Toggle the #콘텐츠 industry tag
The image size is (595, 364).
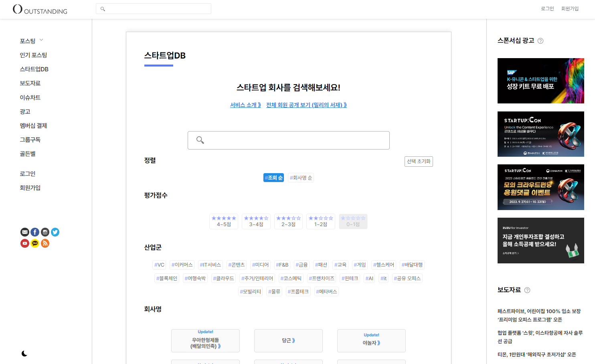(237, 265)
